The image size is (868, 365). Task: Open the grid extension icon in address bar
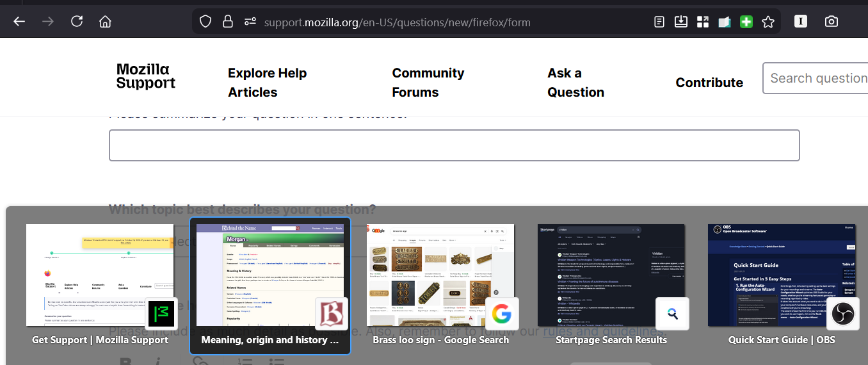pyautogui.click(x=703, y=22)
